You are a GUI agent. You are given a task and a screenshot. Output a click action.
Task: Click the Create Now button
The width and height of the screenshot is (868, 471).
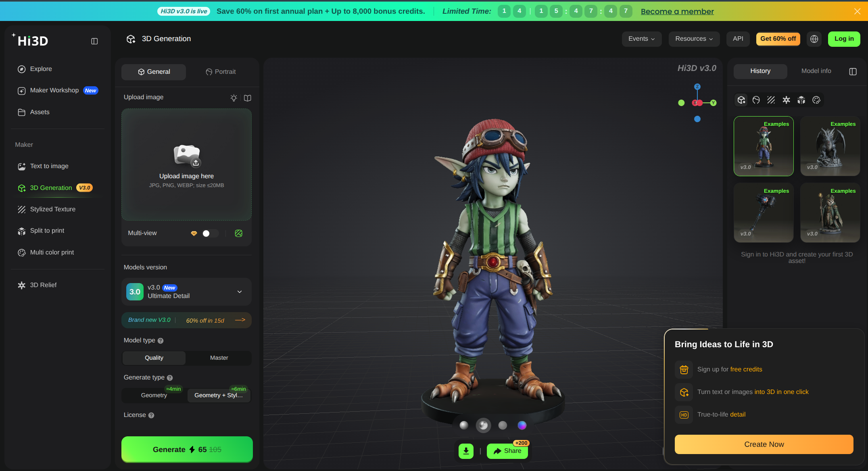click(764, 444)
